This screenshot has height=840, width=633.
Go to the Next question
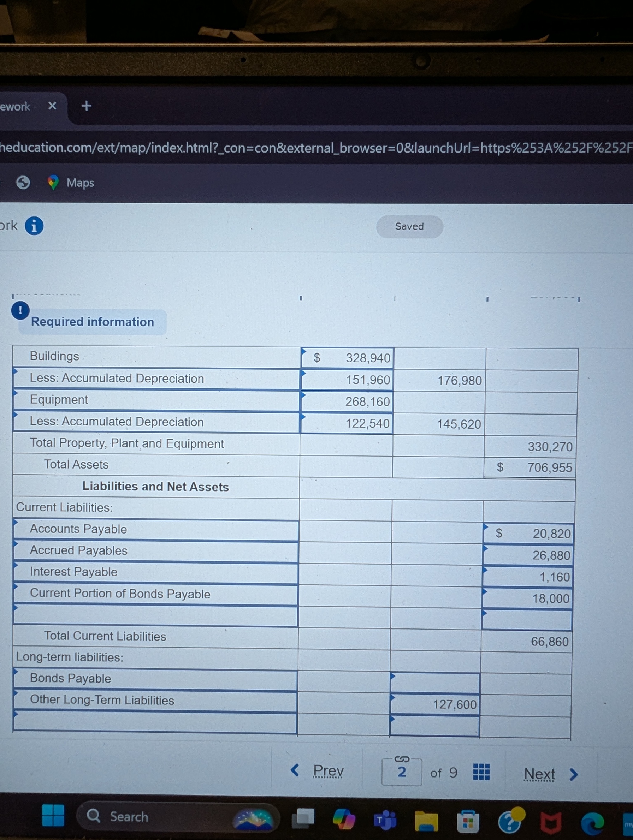(539, 774)
